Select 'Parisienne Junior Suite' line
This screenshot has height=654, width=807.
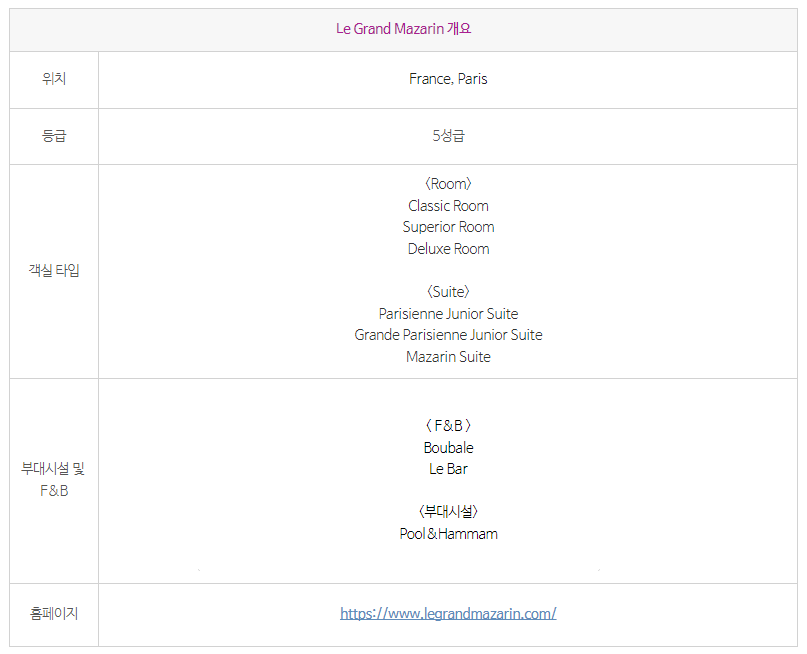[x=448, y=314]
